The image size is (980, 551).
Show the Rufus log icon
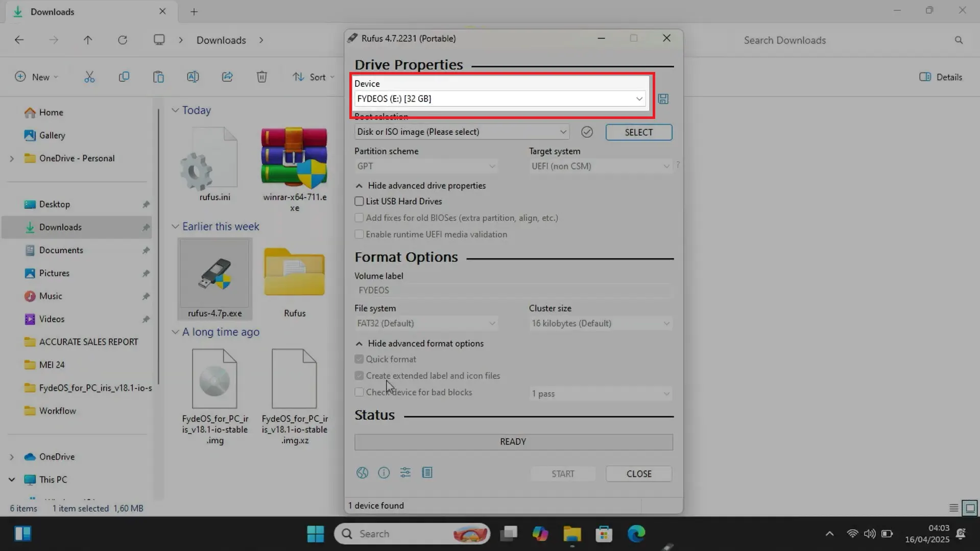click(427, 472)
